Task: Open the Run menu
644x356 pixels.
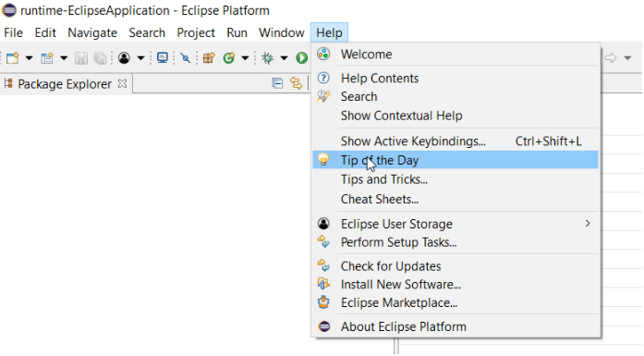Action: click(237, 33)
